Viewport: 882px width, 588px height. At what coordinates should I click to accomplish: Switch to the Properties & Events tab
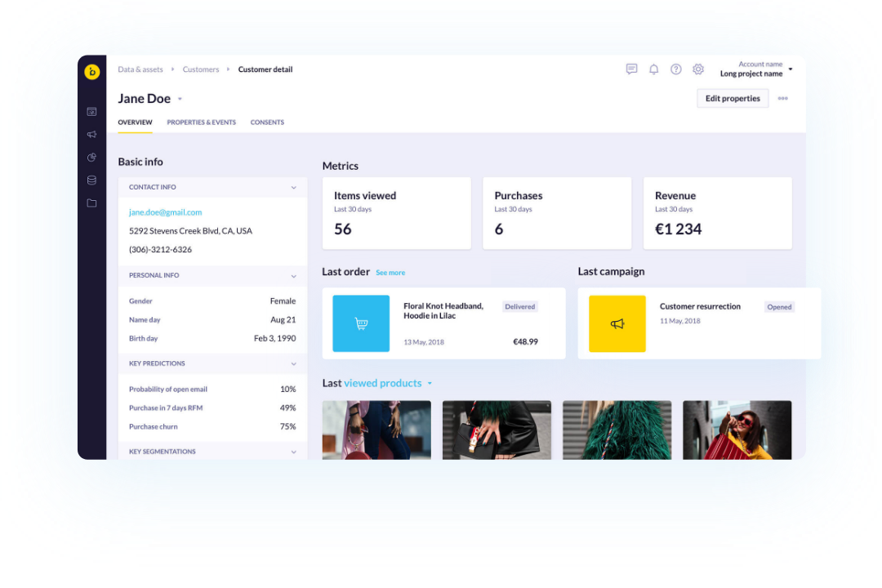click(x=201, y=122)
